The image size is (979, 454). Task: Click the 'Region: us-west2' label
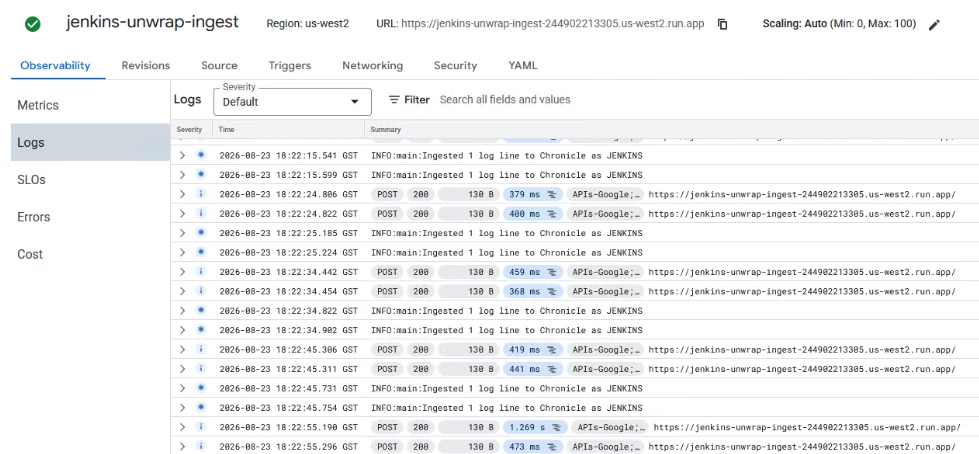pos(307,24)
